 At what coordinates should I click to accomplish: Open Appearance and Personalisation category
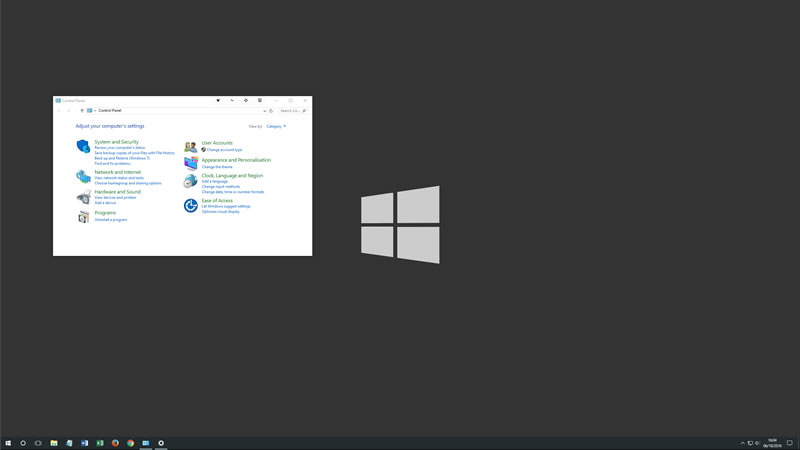tap(236, 160)
